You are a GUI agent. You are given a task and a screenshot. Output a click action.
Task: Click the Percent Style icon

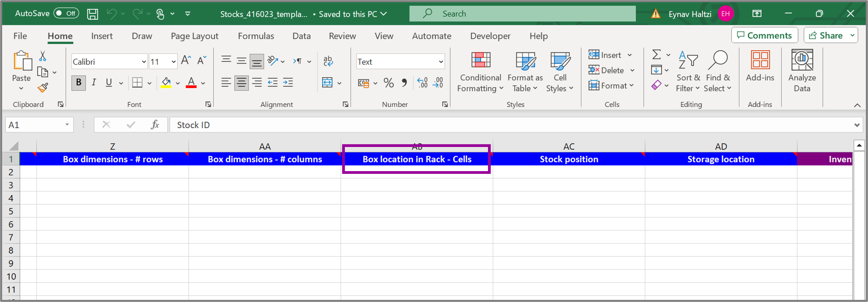[388, 82]
